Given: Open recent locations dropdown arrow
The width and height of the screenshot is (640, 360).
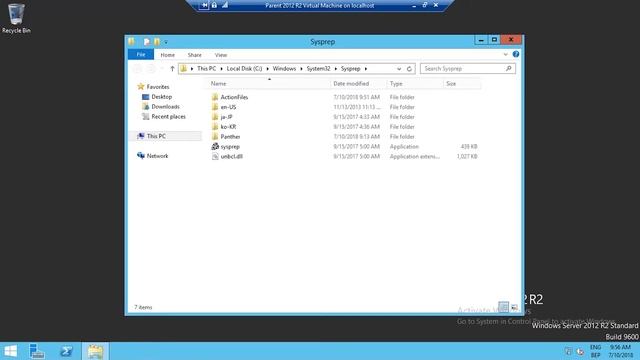Looking at the screenshot, I should click(x=162, y=69).
